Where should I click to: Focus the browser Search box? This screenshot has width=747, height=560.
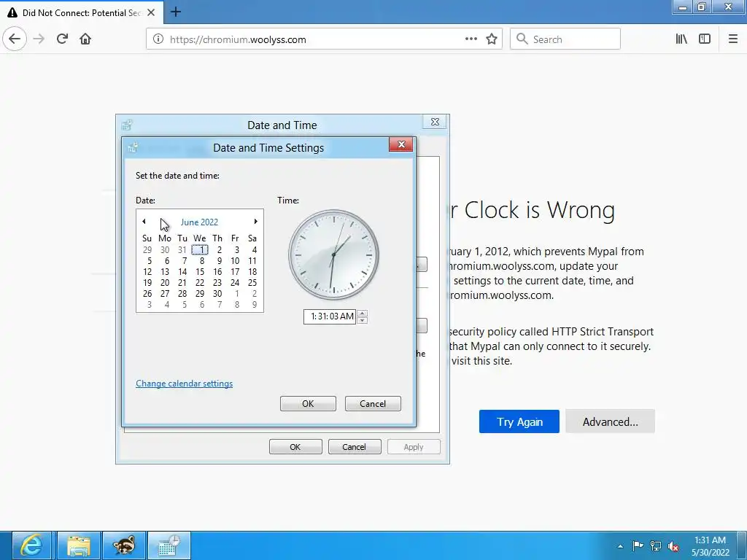point(565,39)
